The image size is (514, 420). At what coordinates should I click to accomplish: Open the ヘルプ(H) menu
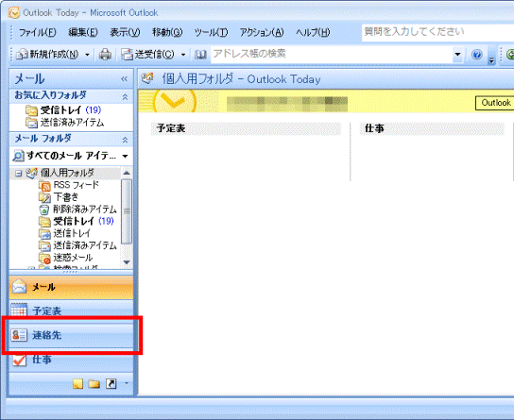tap(313, 32)
